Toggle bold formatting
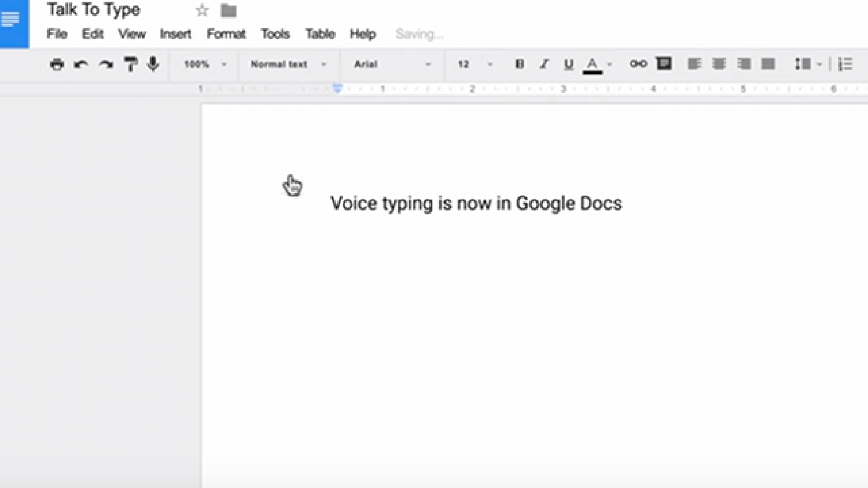The width and height of the screenshot is (868, 488). pyautogui.click(x=520, y=64)
